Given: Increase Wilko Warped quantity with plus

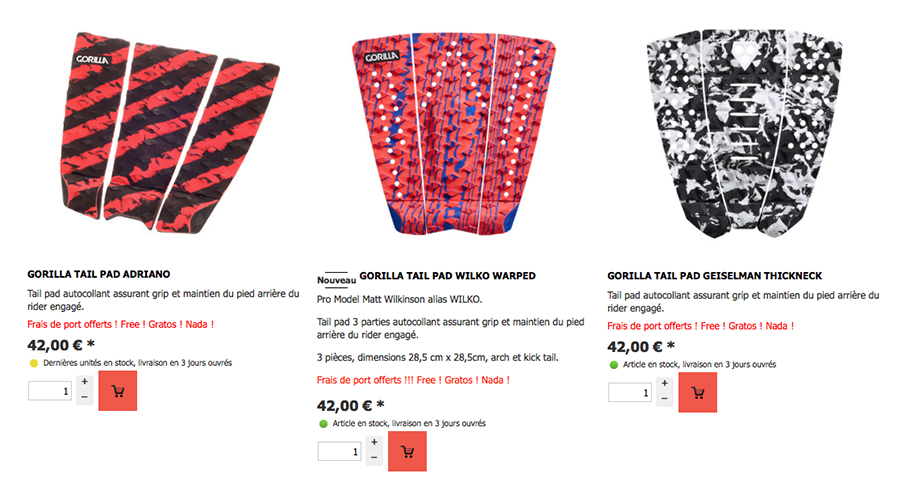Looking at the screenshot, I should point(374,442).
